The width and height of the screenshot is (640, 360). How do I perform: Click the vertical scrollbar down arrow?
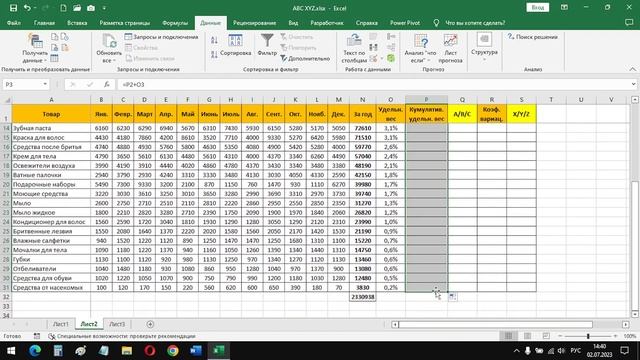click(x=635, y=314)
